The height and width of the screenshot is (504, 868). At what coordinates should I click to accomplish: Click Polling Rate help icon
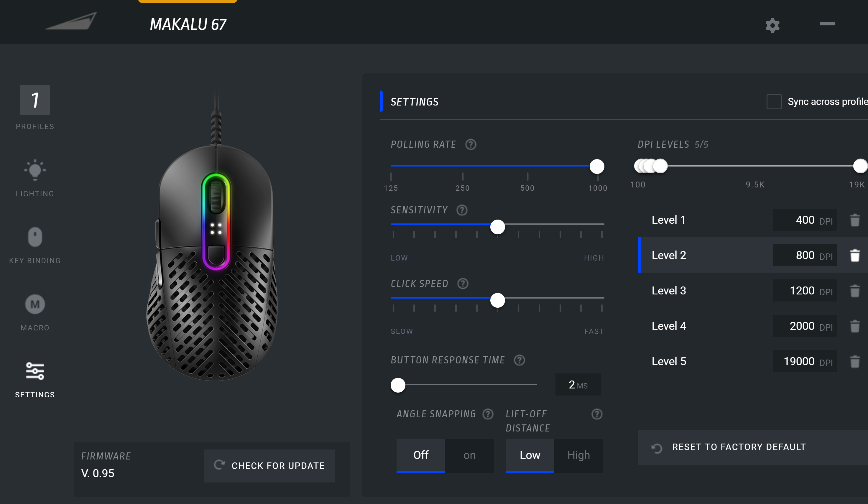[x=471, y=144]
